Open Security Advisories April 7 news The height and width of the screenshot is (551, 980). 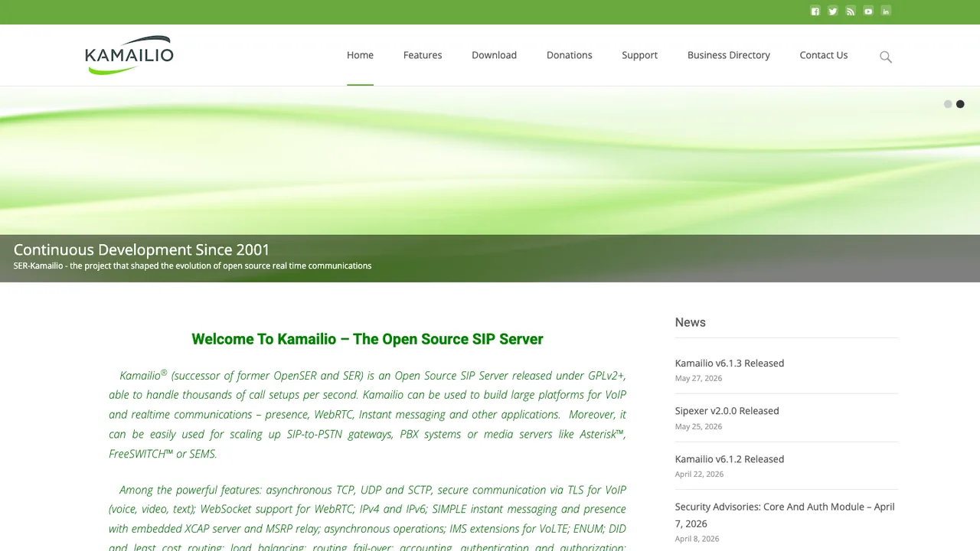[x=785, y=515]
